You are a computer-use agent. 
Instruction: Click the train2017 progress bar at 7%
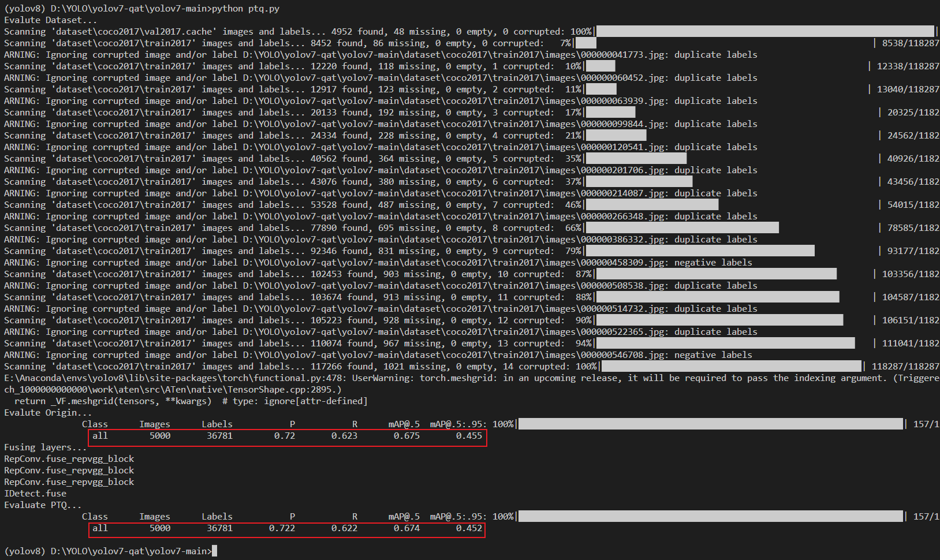[585, 43]
